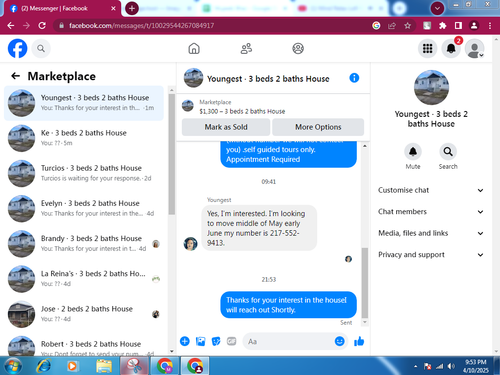Go to Facebook Home icon
The height and width of the screenshot is (375, 500).
tap(194, 48)
